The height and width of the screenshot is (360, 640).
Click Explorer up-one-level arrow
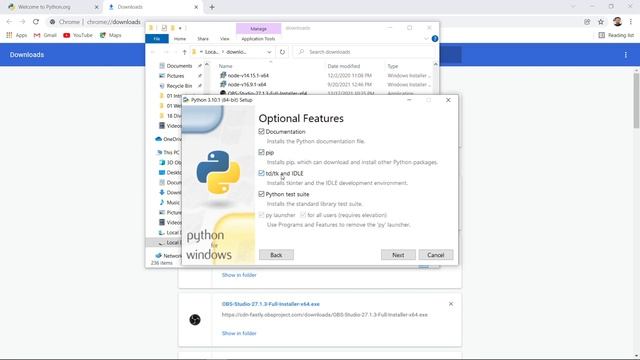pos(184,52)
